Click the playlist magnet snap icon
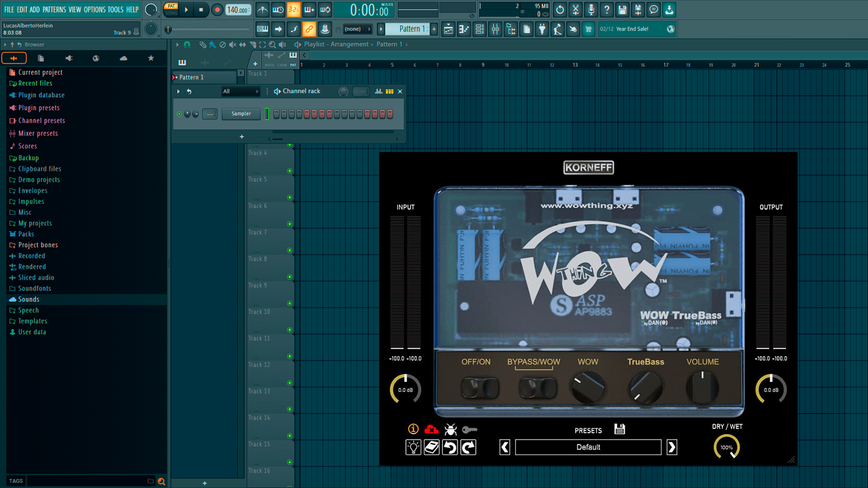868x488 pixels. click(187, 44)
